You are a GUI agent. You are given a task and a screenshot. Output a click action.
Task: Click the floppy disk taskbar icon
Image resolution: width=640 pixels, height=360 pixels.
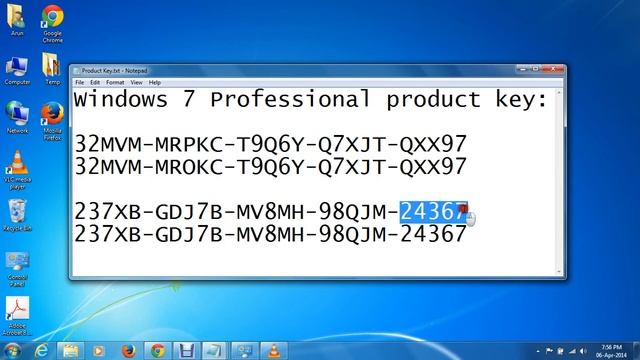[x=187, y=351]
